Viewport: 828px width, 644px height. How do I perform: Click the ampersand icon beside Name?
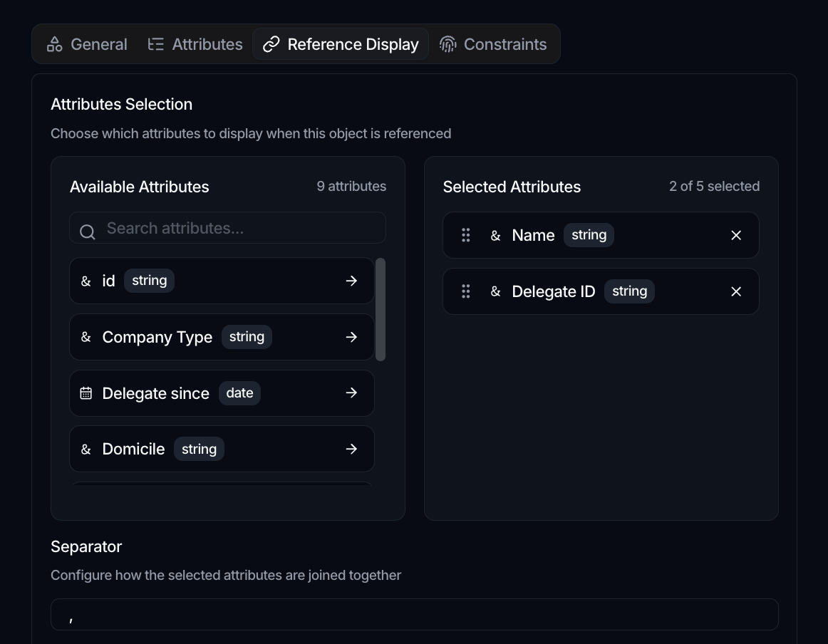tap(495, 235)
